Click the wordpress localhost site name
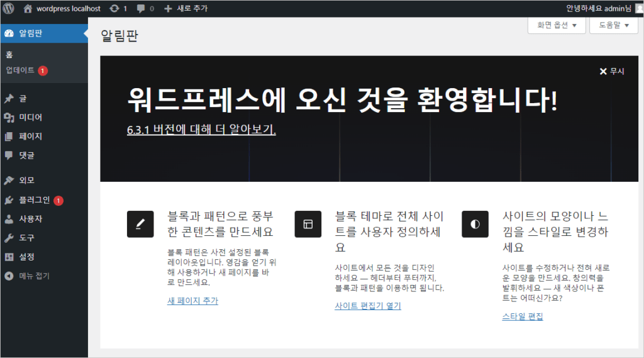 point(69,9)
